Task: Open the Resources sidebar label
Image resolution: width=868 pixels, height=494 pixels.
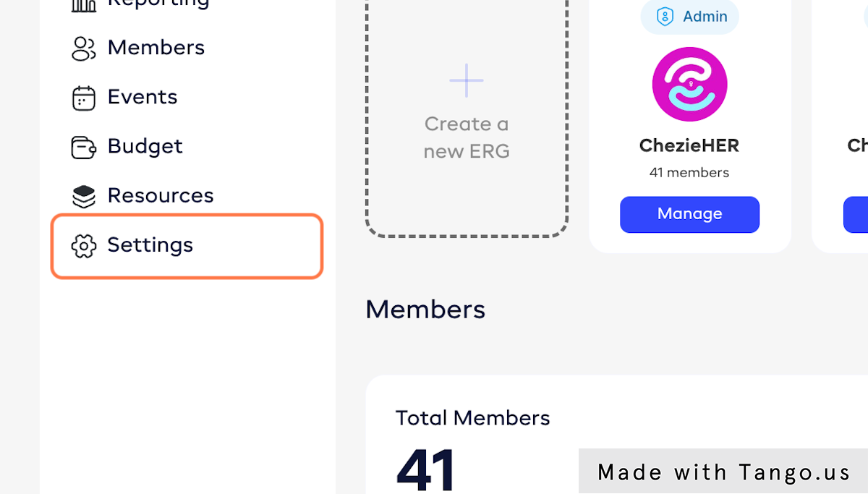Action: click(160, 195)
